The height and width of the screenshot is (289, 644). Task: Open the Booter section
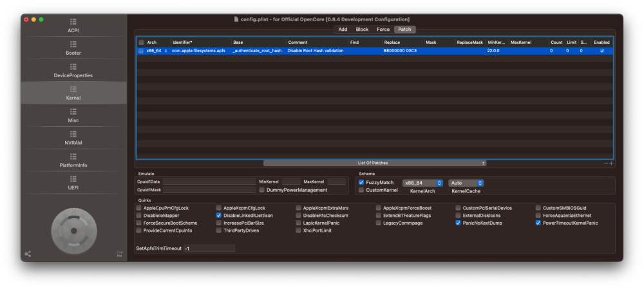click(x=73, y=48)
